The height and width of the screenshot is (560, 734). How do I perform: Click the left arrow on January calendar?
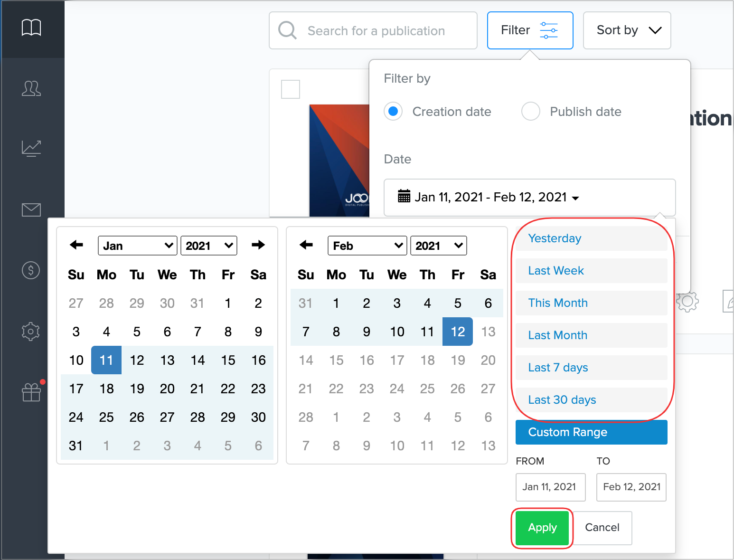76,245
